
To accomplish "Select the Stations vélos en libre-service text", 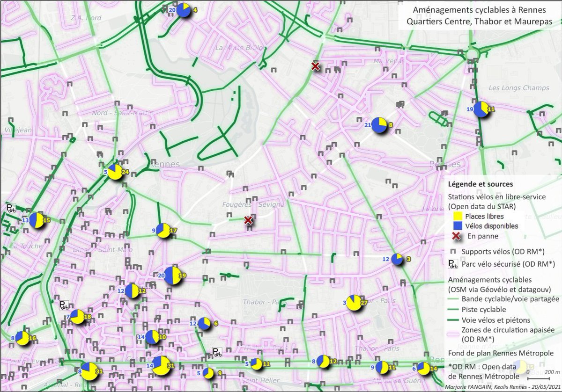I will (496, 197).
